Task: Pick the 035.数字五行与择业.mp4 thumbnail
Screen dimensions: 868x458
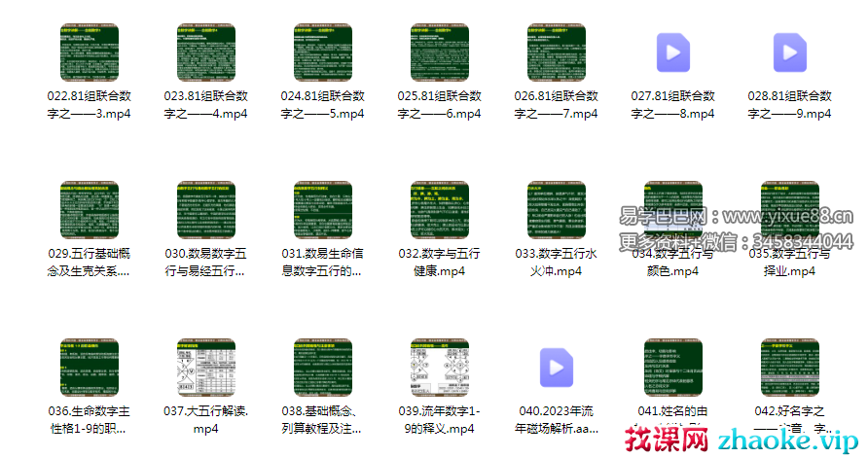Action: [789, 208]
